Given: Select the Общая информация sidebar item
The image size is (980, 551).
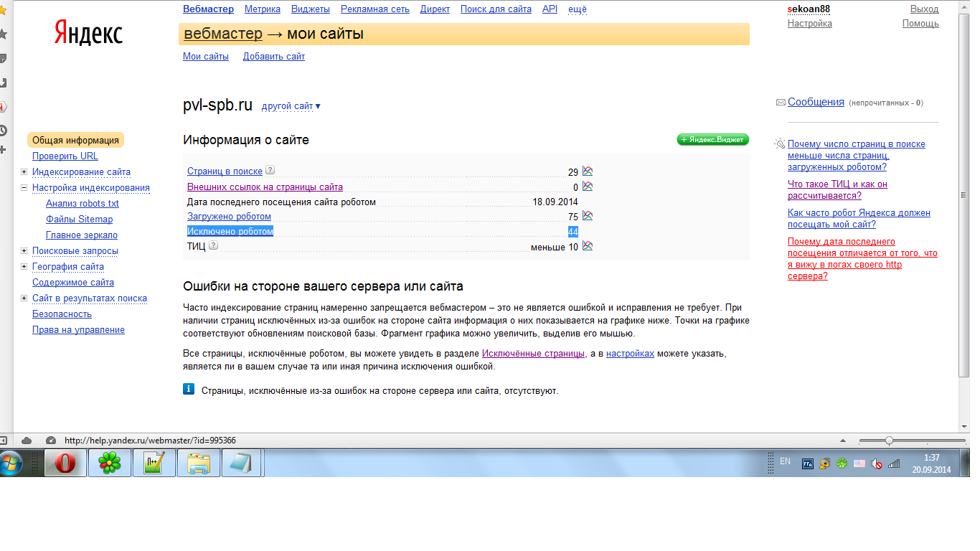Looking at the screenshot, I should (x=75, y=140).
